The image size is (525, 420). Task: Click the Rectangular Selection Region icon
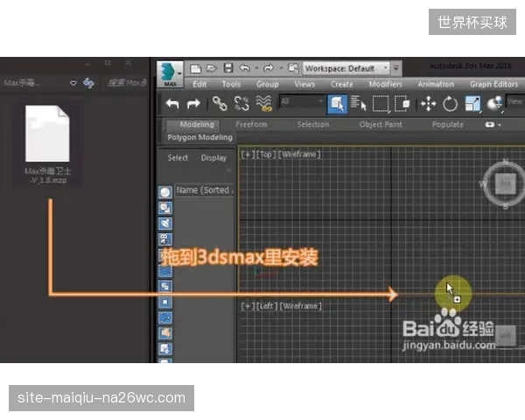(381, 104)
